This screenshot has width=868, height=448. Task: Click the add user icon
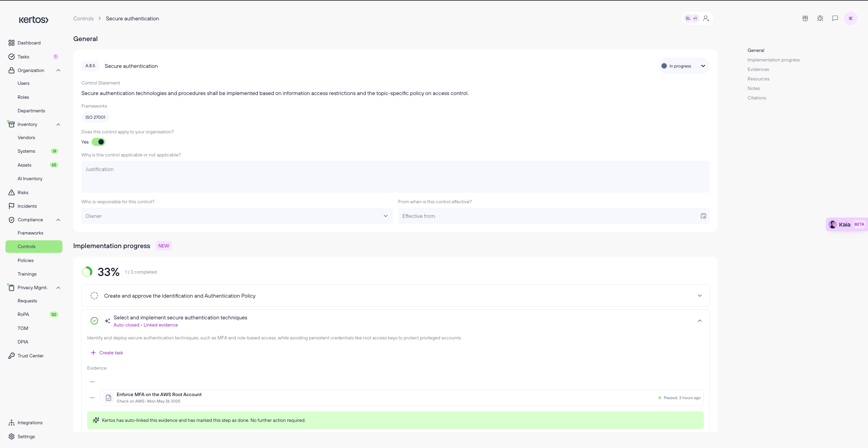coord(706,18)
